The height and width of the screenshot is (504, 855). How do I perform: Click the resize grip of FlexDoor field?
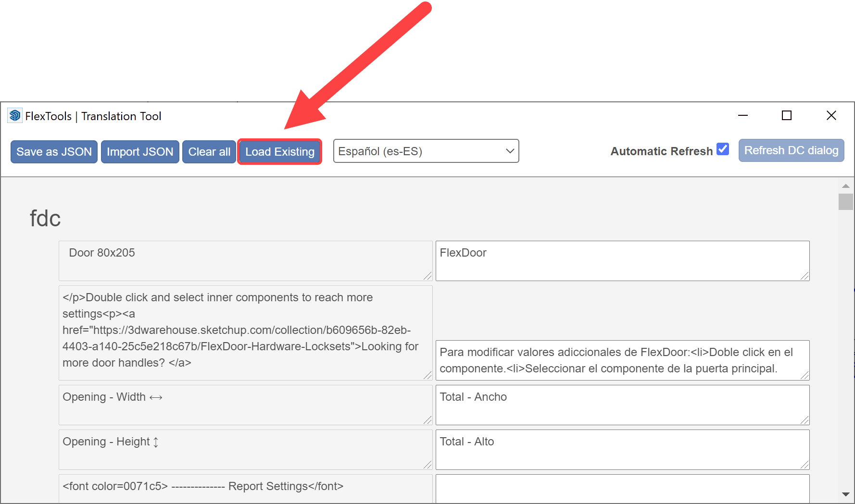805,276
